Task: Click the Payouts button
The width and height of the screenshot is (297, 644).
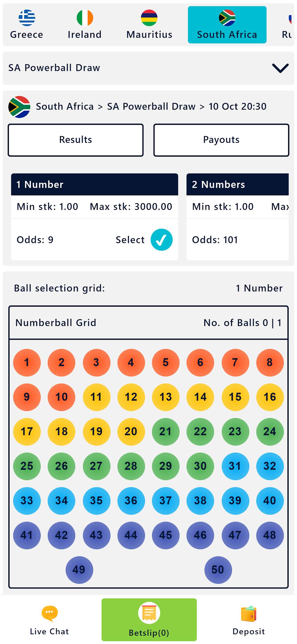Action: point(221,139)
